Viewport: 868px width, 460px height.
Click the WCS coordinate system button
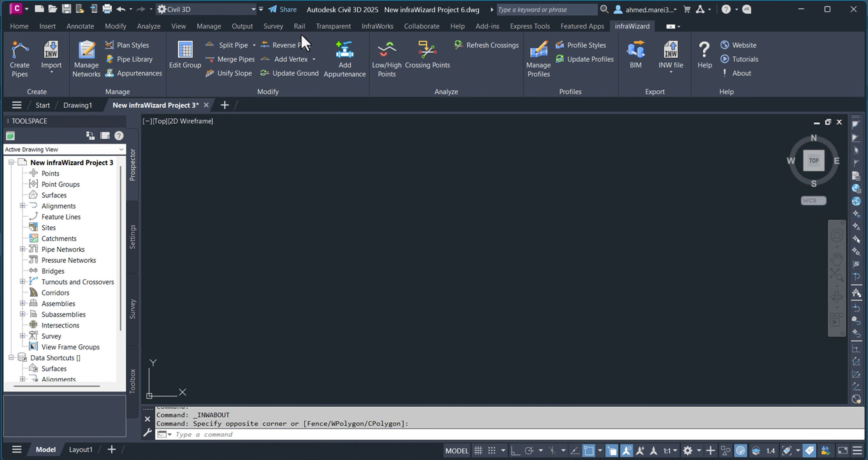[813, 200]
